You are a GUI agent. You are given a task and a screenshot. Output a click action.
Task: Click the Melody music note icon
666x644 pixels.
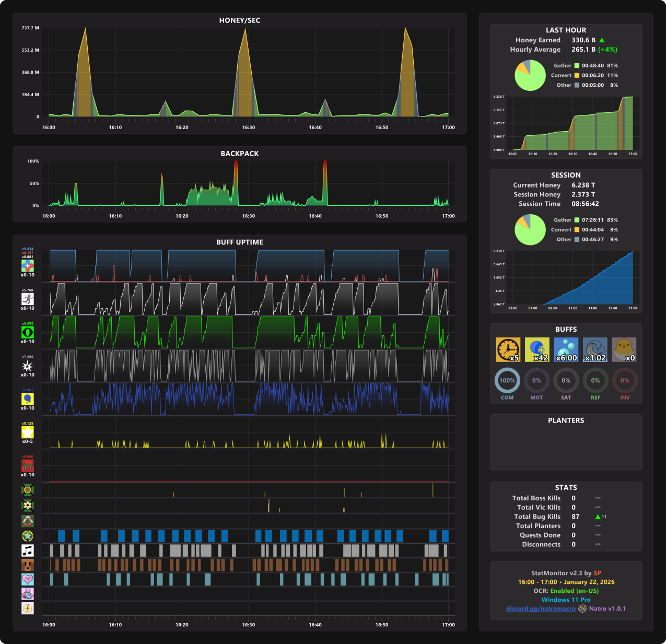coord(28,551)
